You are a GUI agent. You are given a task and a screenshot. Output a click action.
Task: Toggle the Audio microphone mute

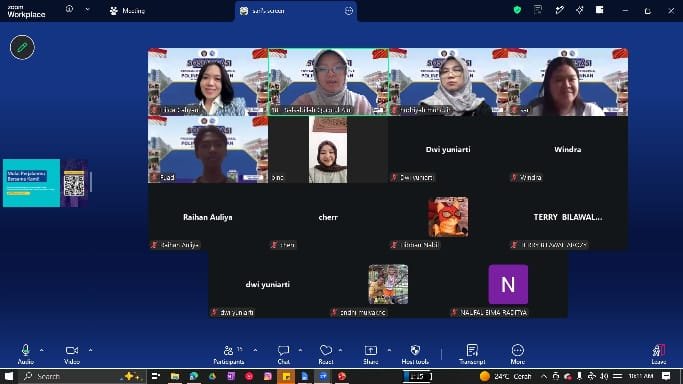26,354
